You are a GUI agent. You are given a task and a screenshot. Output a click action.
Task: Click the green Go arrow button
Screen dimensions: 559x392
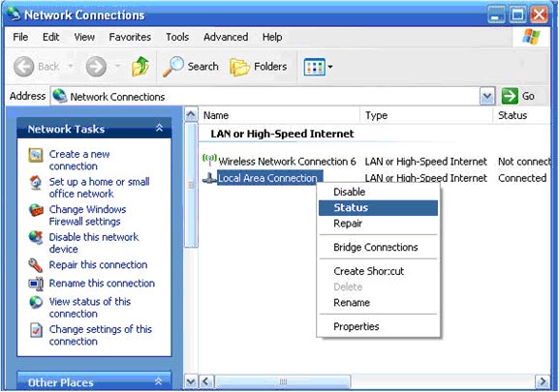(510, 96)
